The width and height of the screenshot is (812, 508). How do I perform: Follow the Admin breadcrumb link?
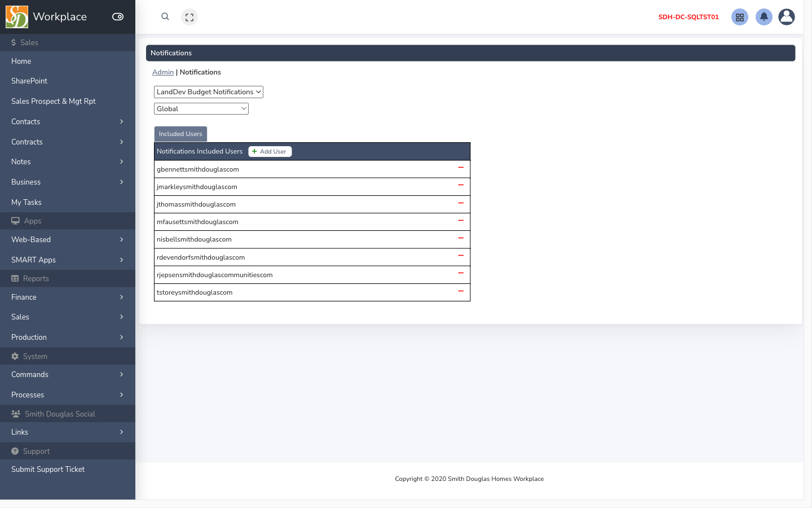(163, 72)
